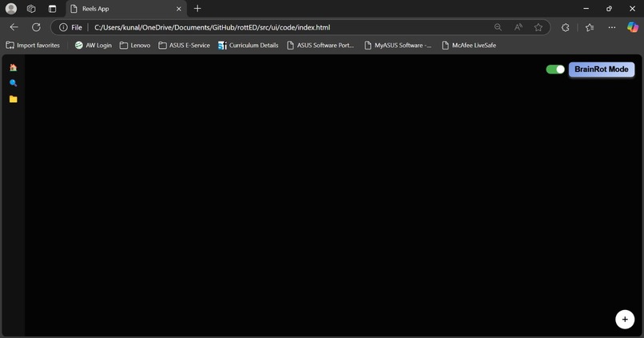Open the profile avatar icon

(x=11, y=9)
